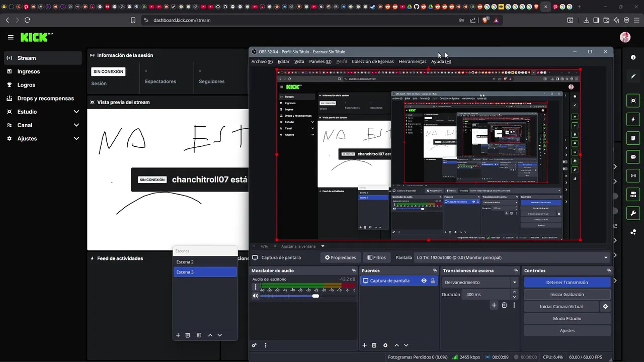This screenshot has width=644, height=362.
Task: Open source properties gear in the Fuentes toolbar
Action: click(x=385, y=345)
